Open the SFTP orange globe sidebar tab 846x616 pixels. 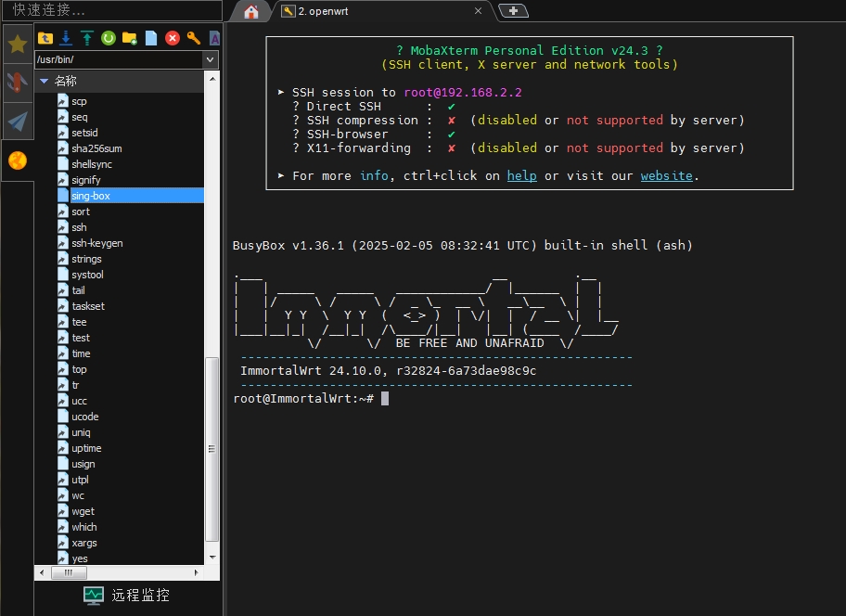point(18,160)
